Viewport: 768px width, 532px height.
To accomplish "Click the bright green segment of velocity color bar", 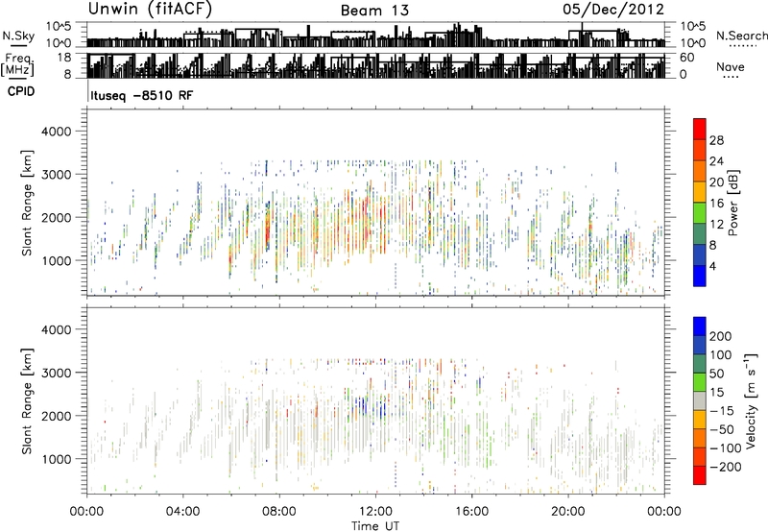I will [700, 382].
